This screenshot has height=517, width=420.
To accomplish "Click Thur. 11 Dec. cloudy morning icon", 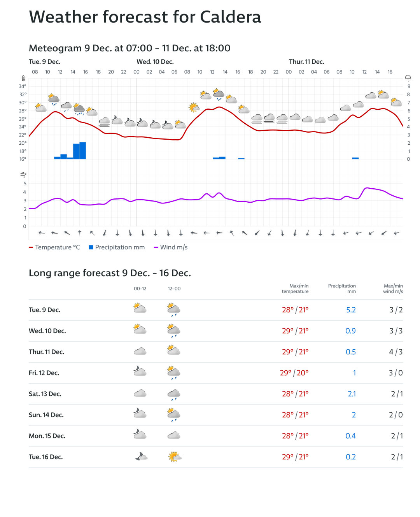I will coord(140,351).
